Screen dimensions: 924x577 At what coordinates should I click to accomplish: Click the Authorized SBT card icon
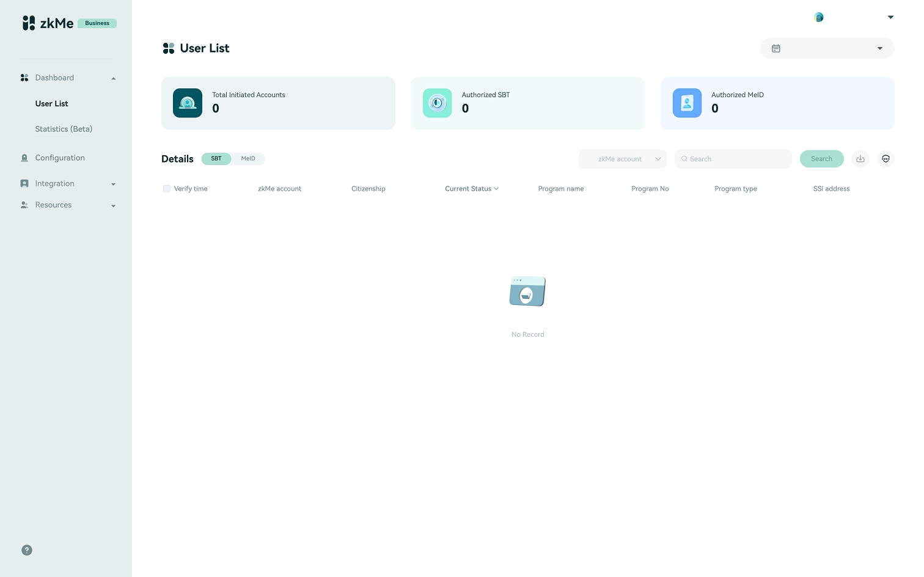(437, 103)
